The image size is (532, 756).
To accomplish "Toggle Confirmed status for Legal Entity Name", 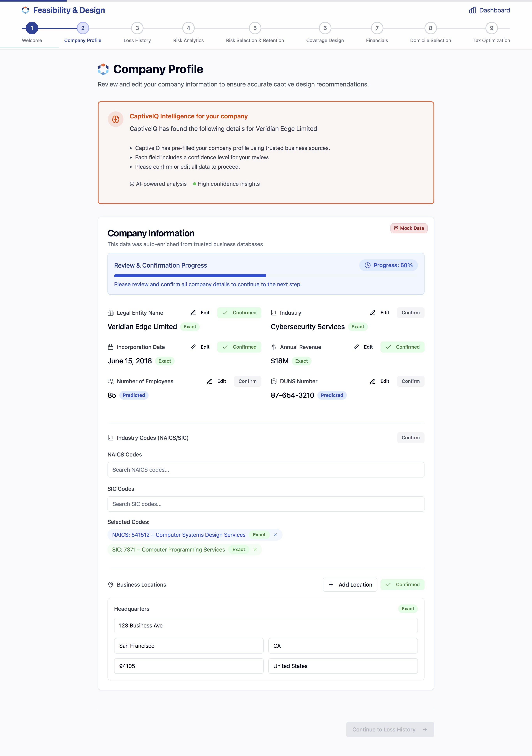I will click(239, 313).
